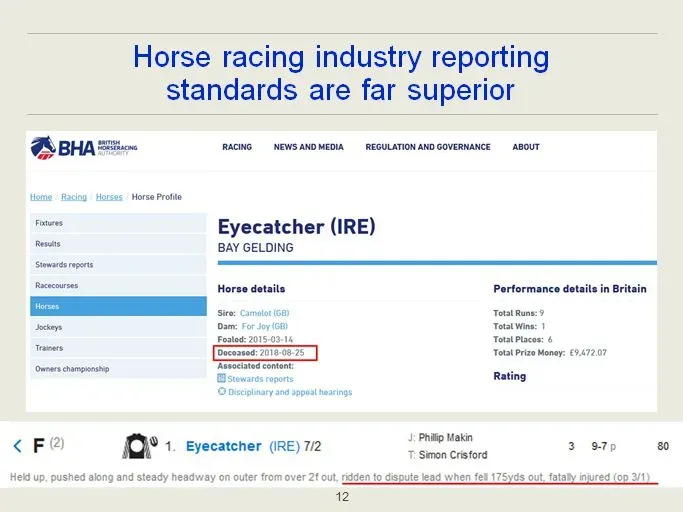Select Results in the sidebar
683x512 pixels.
118,244
